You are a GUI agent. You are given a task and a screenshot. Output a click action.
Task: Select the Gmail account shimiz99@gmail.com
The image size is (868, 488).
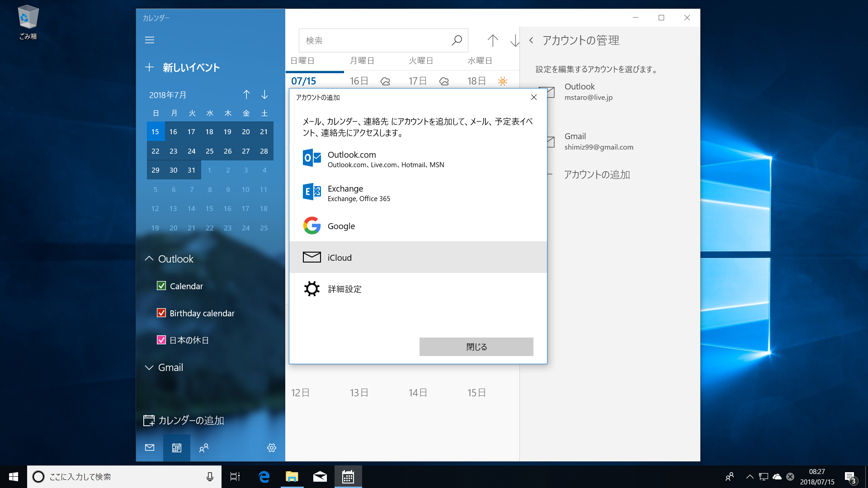click(599, 141)
